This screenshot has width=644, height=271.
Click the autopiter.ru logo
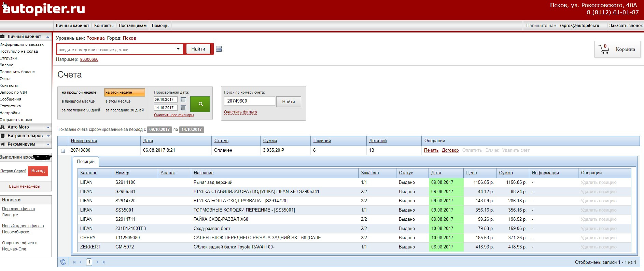[44, 9]
